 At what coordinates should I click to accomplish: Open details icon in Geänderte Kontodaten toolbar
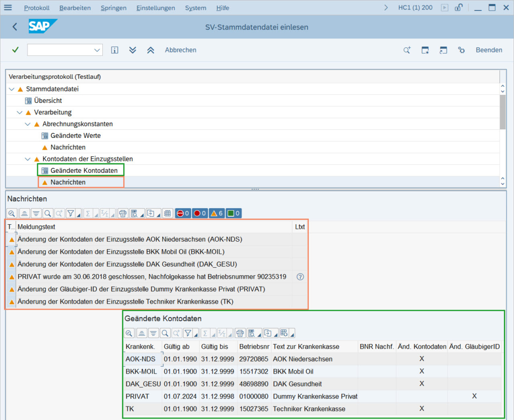[x=129, y=334]
